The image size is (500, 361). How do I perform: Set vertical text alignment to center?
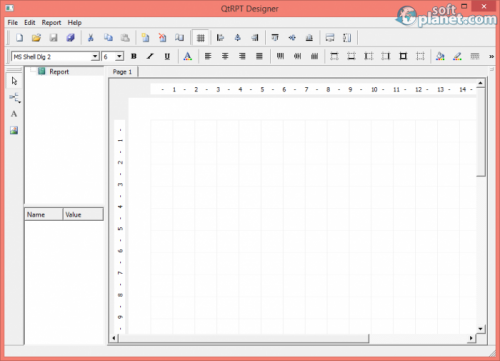click(x=297, y=56)
